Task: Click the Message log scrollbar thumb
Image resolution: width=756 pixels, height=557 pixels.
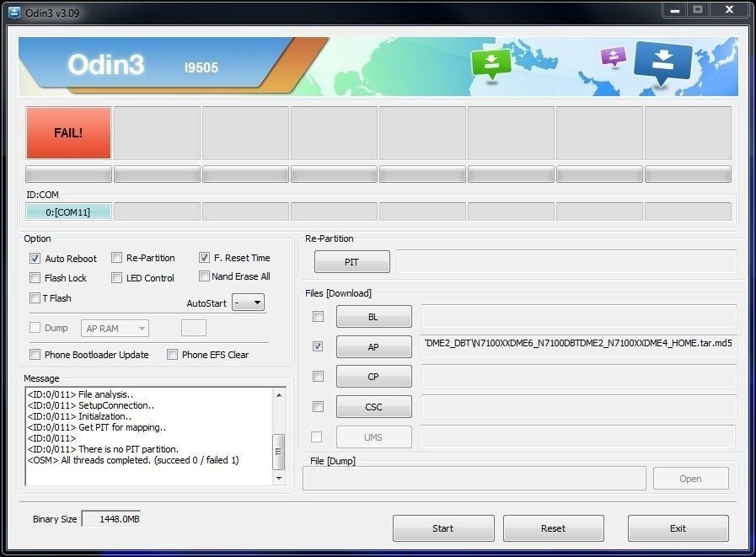Action: point(279,452)
